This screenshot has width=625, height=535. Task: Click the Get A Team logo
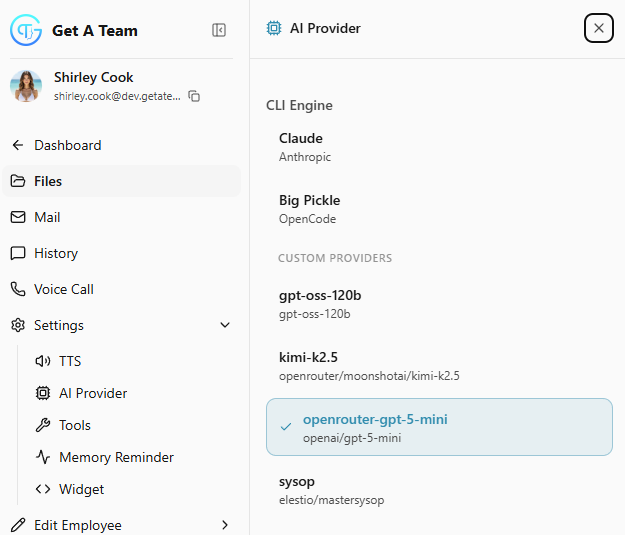click(26, 30)
